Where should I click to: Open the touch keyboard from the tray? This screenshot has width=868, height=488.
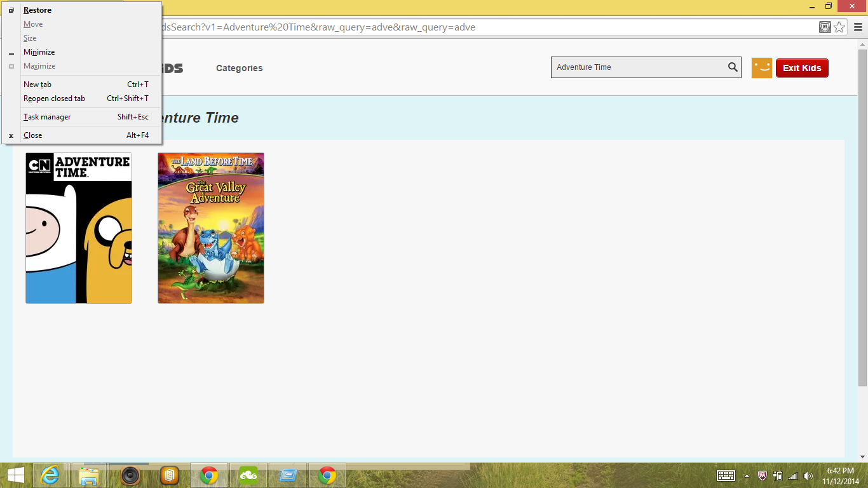coord(726,475)
